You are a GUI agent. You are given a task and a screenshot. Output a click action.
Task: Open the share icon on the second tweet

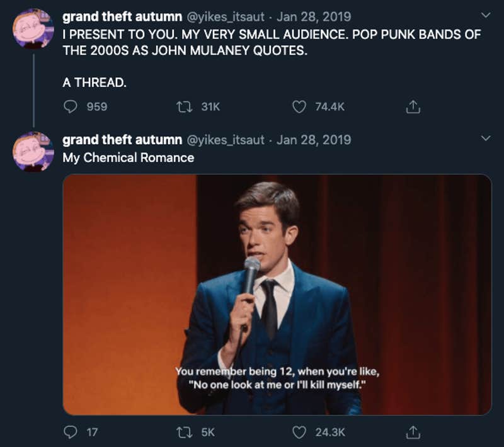413,433
